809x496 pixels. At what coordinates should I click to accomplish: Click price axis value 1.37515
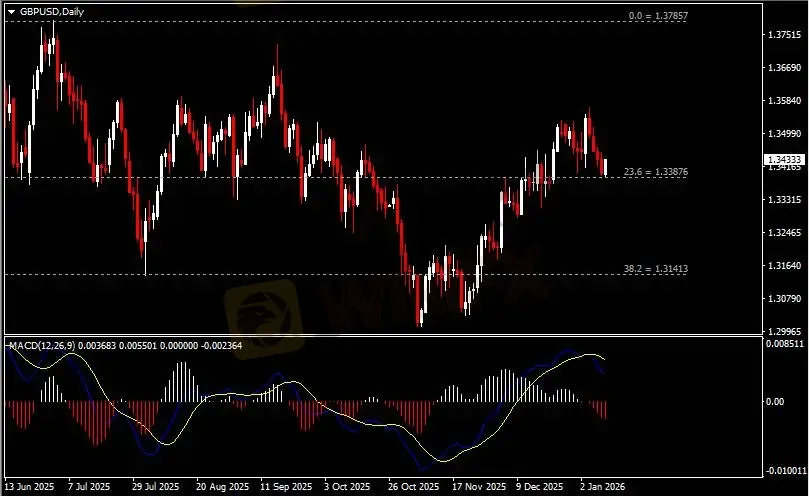pos(784,35)
